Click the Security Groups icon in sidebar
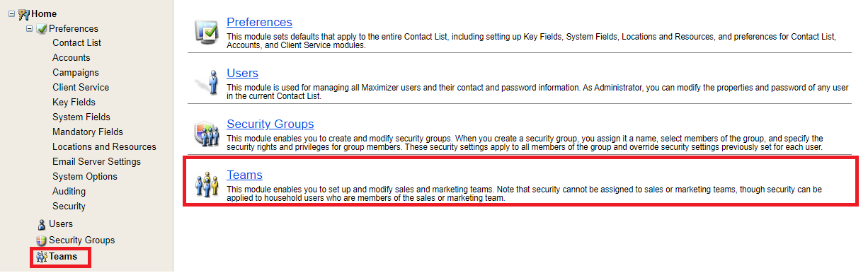This screenshot has width=868, height=273. [x=41, y=240]
